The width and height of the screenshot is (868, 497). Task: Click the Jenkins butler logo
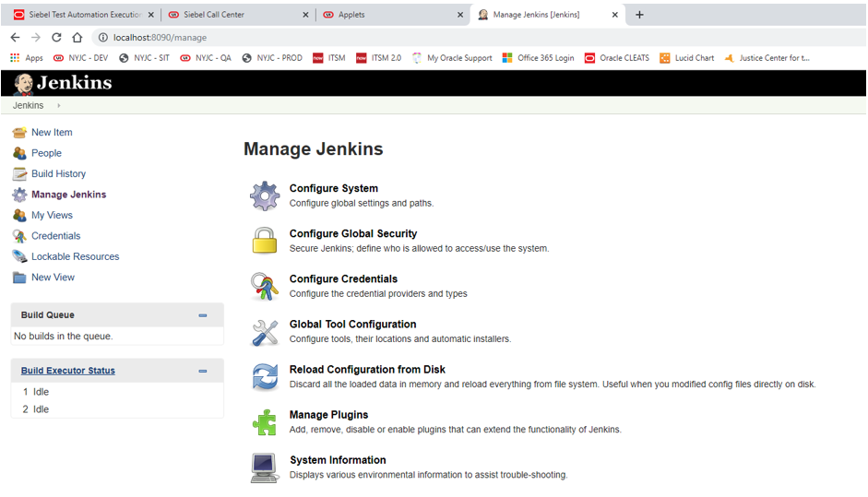coord(23,84)
